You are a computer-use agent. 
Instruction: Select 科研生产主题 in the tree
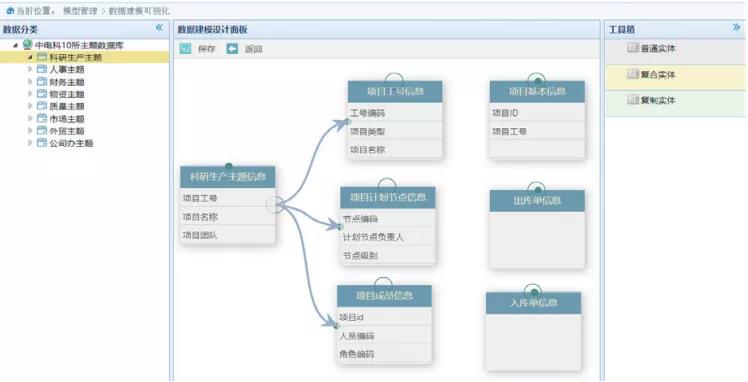point(75,57)
